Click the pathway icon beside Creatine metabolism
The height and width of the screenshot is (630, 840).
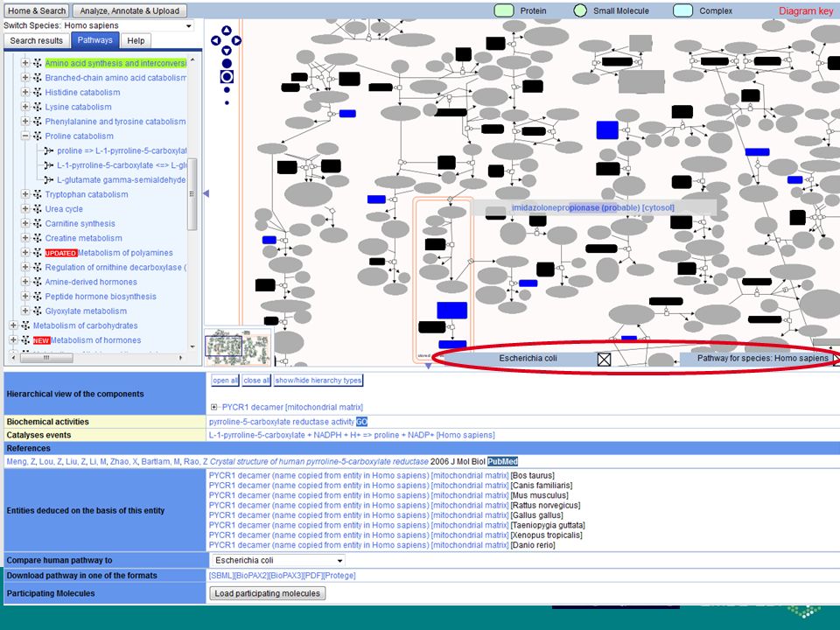[x=38, y=238]
